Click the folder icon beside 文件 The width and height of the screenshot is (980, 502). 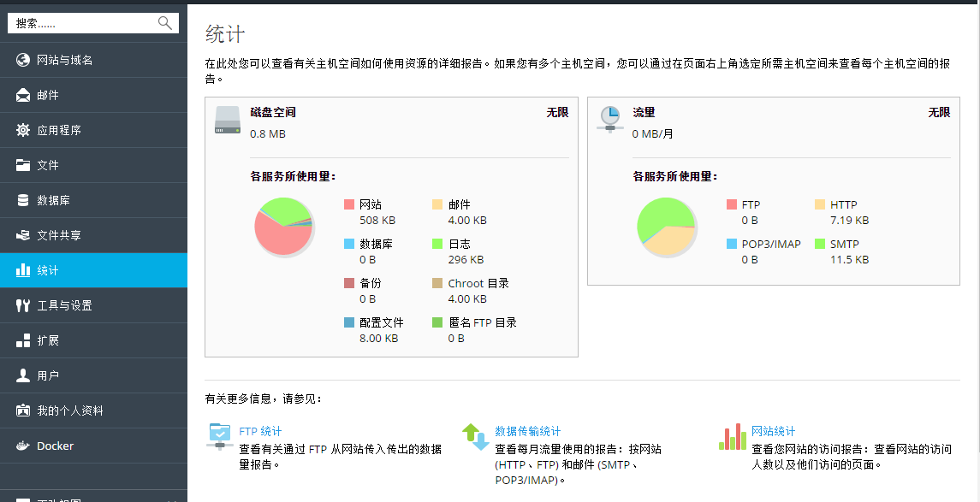pos(23,165)
